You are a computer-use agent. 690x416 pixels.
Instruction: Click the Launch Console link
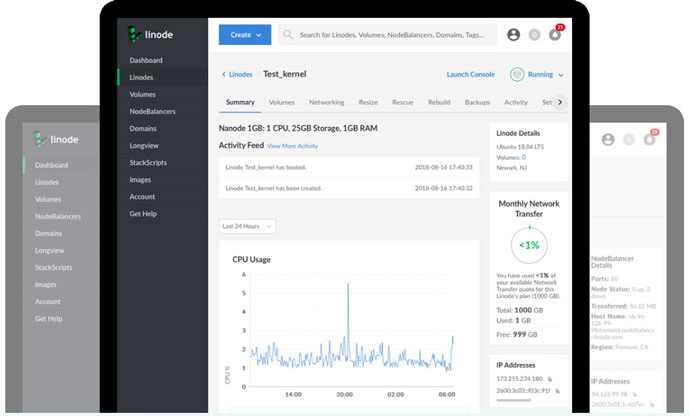[x=470, y=74]
